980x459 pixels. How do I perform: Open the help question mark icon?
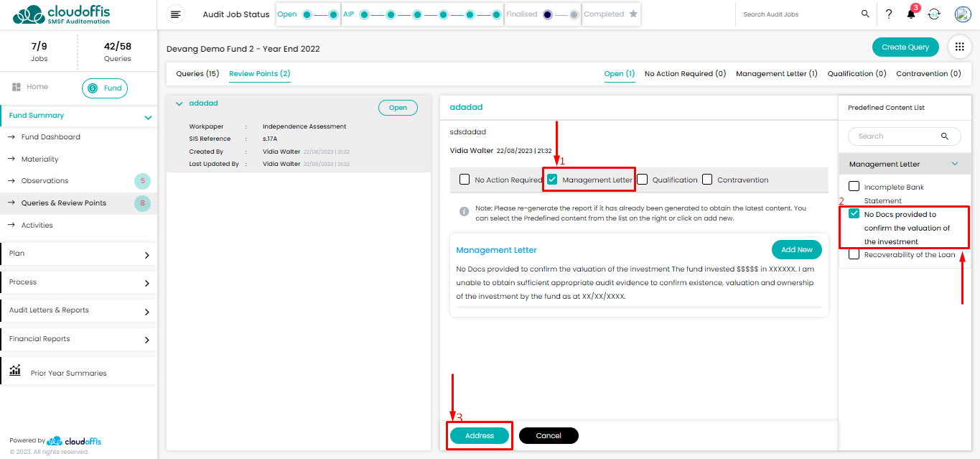tap(889, 14)
